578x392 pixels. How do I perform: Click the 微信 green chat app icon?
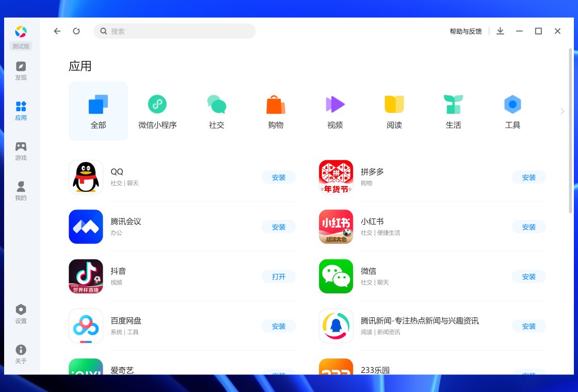336,276
